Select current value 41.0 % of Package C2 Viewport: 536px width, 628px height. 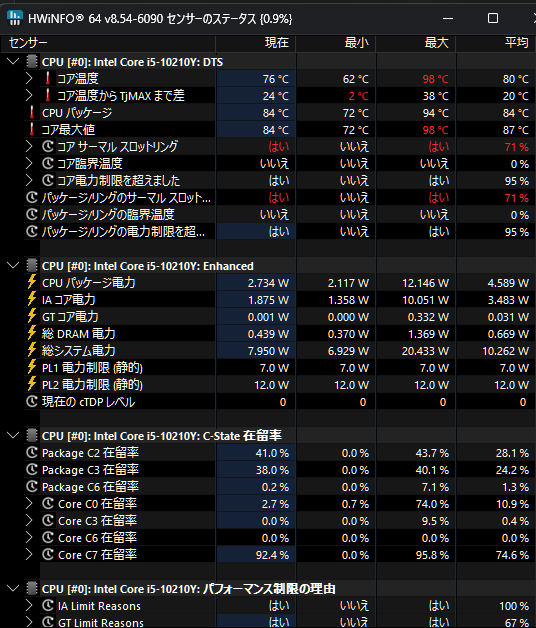pos(272,453)
